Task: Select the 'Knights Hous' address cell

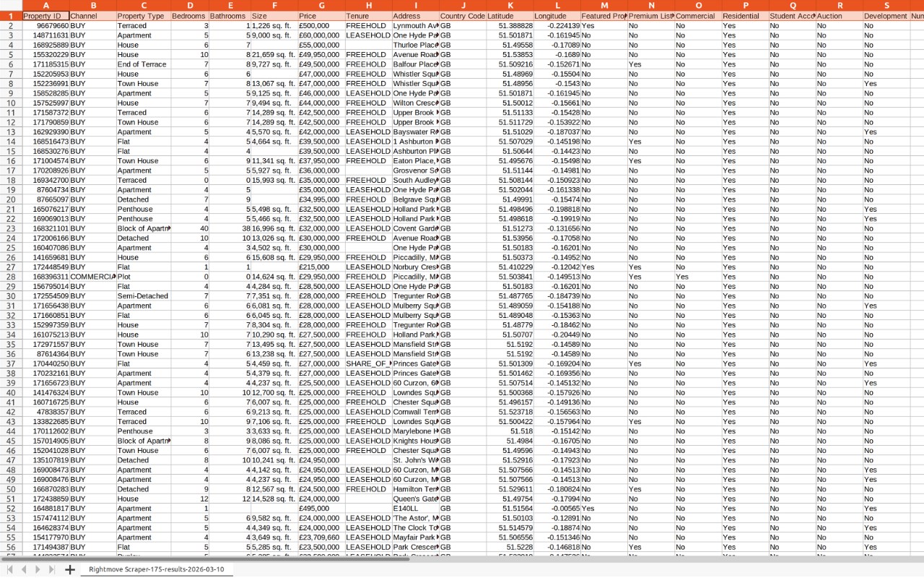Action: 415,441
